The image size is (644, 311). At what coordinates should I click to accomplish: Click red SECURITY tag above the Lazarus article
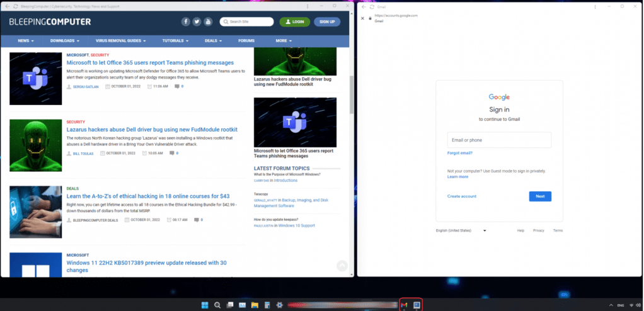[76, 122]
